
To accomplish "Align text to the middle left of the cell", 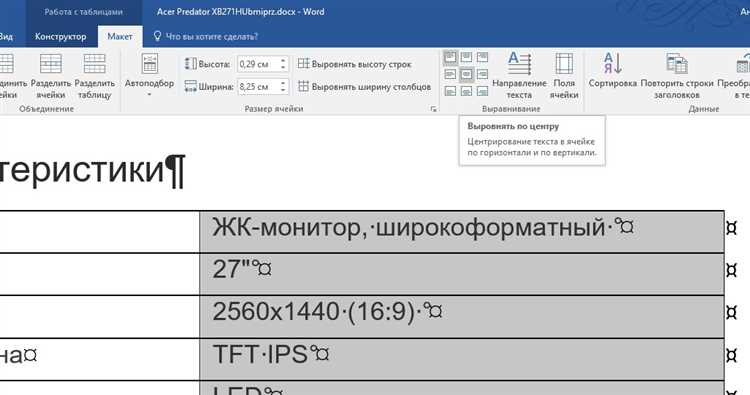I will 450,74.
